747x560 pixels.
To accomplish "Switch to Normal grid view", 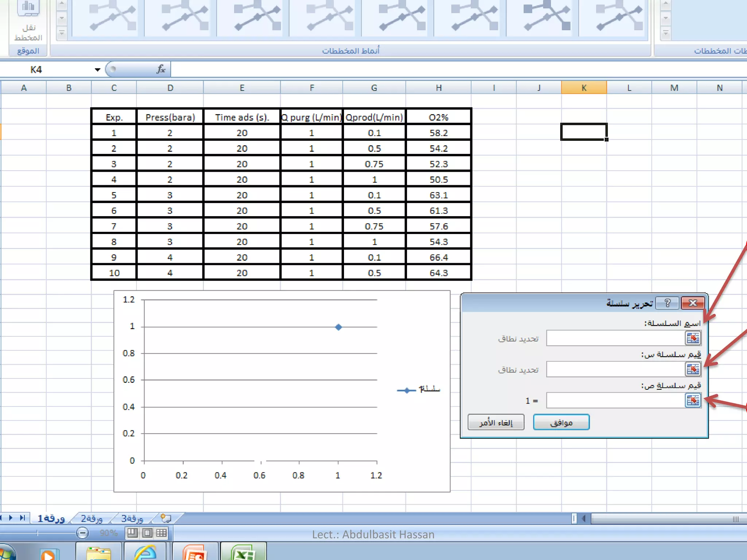I will [x=162, y=533].
